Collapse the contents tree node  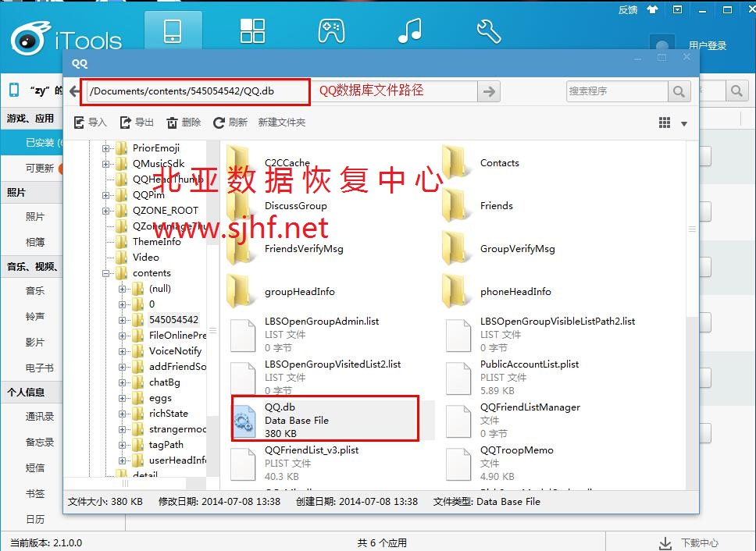(105, 273)
